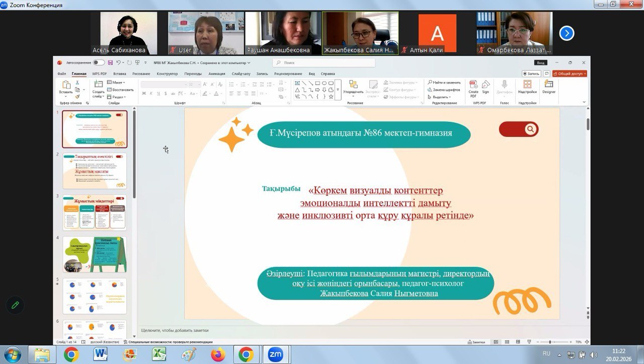The height and width of the screenshot is (364, 644).
Task: Click Найти и заменить button
Action: point(444,83)
